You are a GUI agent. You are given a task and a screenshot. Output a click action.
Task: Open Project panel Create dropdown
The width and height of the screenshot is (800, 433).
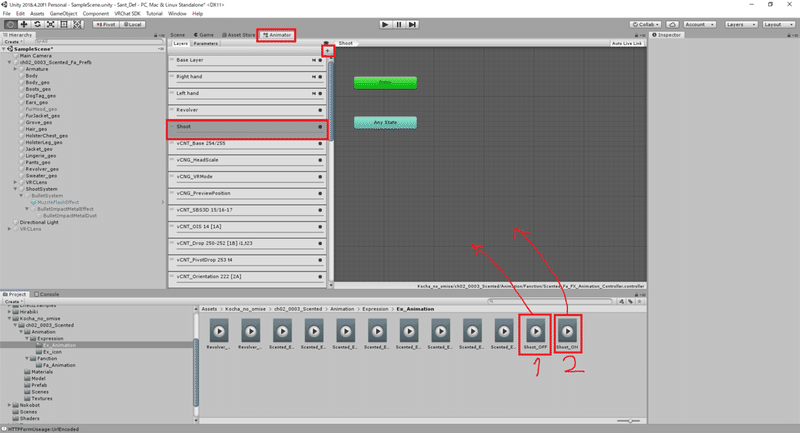pyautogui.click(x=13, y=301)
